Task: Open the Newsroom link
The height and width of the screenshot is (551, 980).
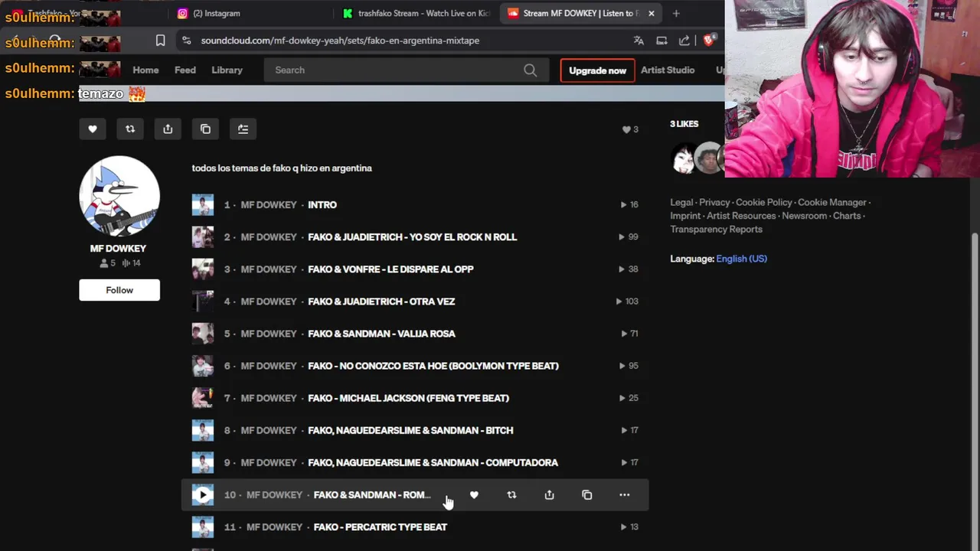Action: (x=805, y=216)
